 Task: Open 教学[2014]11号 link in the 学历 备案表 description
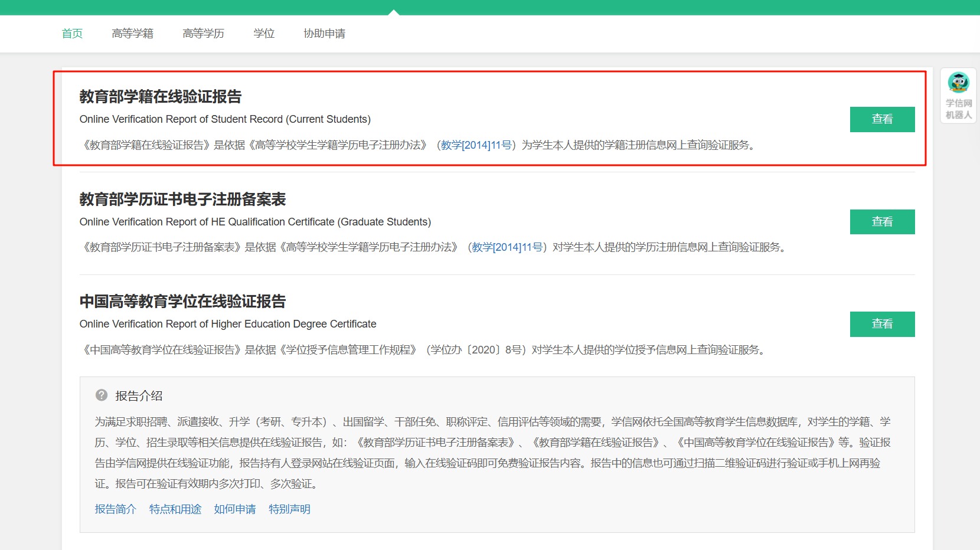pos(507,247)
